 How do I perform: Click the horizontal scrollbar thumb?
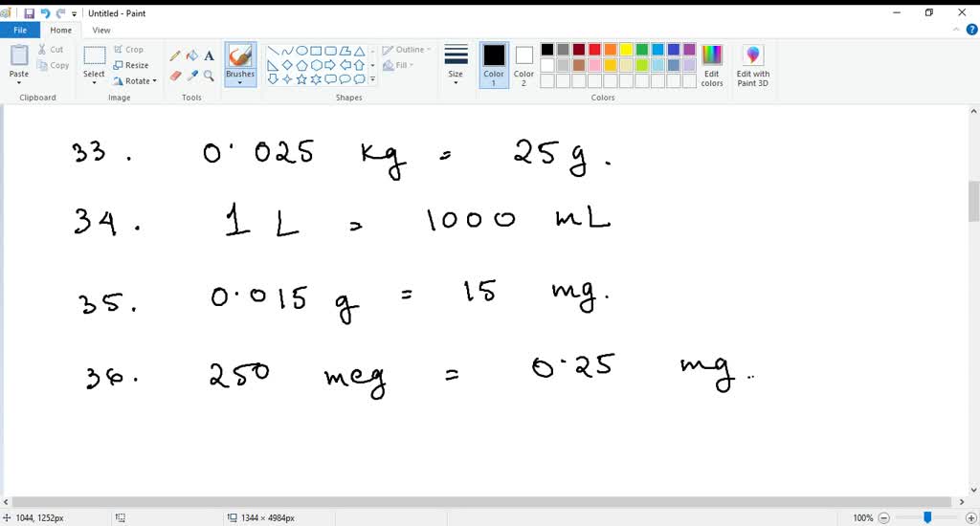481,502
